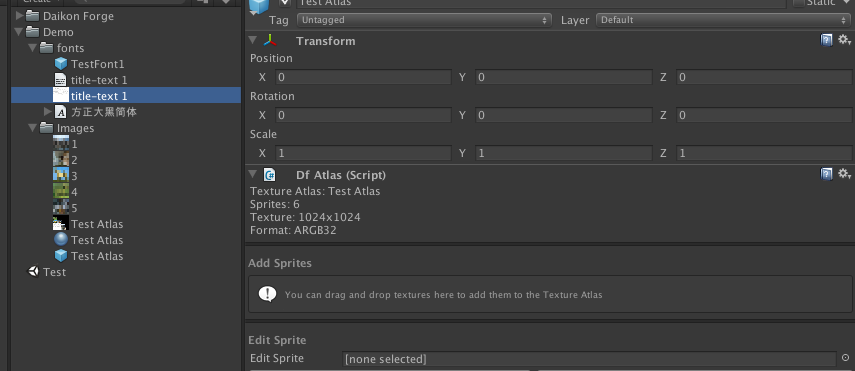
Task: Click the 方正大黑简体 font name
Action: (104, 112)
